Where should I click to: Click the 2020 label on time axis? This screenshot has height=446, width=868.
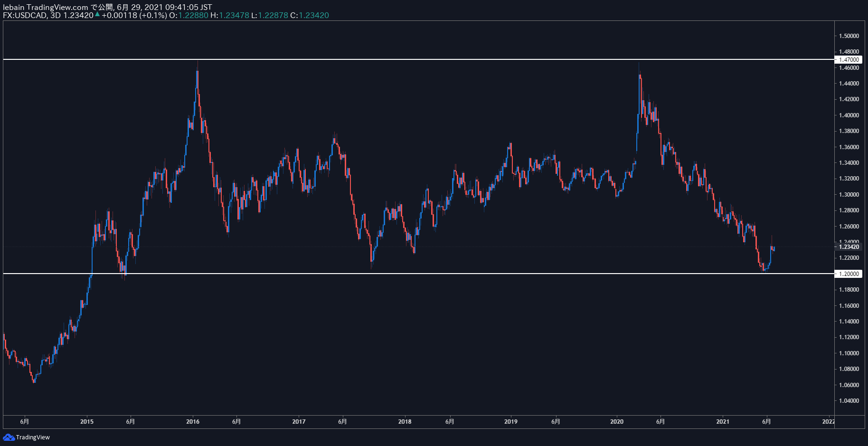click(x=617, y=422)
